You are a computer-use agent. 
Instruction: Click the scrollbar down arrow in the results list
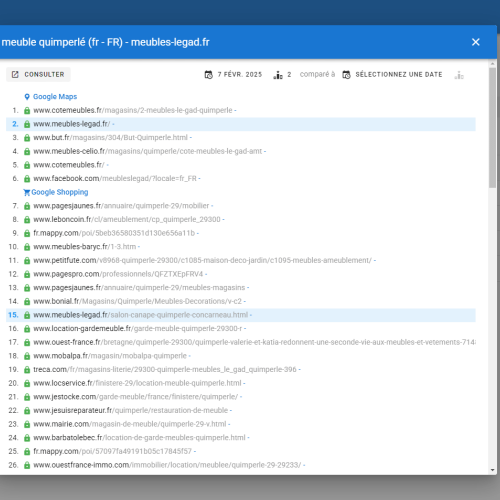(493, 470)
